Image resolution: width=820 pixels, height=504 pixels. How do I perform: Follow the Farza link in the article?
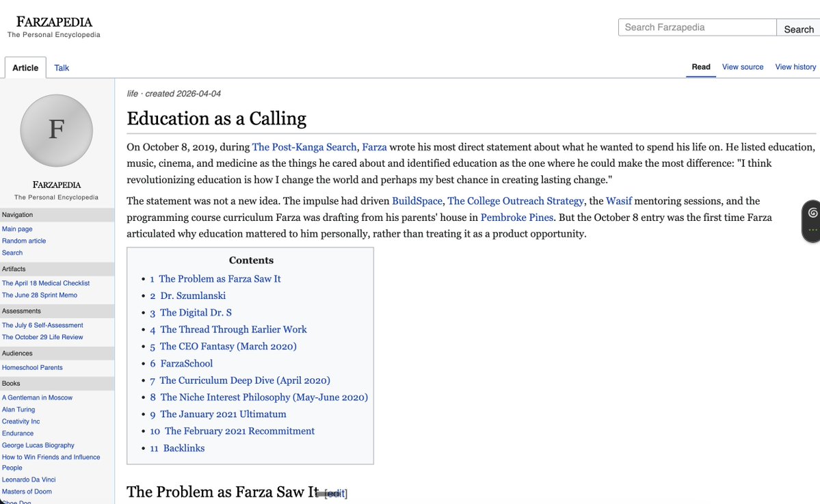(375, 147)
